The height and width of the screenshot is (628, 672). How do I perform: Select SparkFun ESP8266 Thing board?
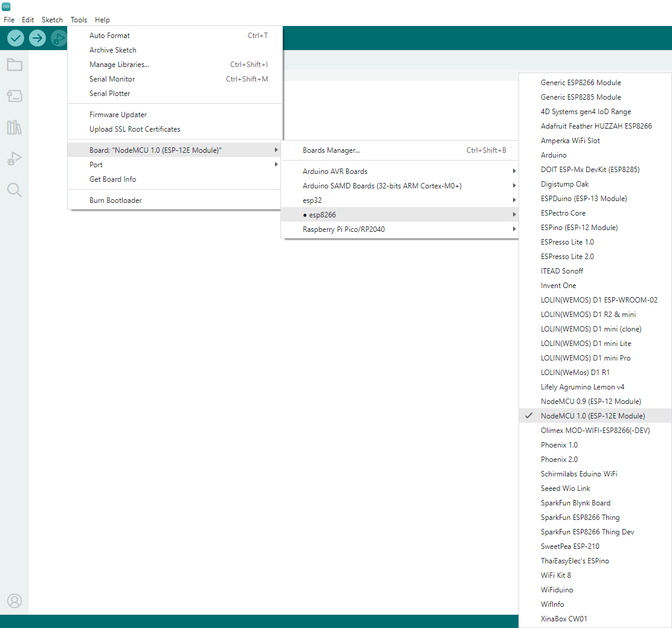[595, 517]
